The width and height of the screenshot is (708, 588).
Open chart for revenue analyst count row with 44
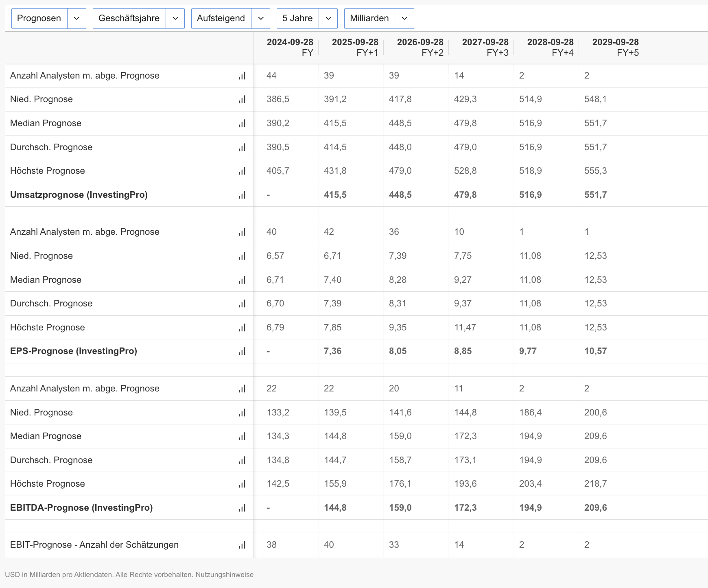242,76
